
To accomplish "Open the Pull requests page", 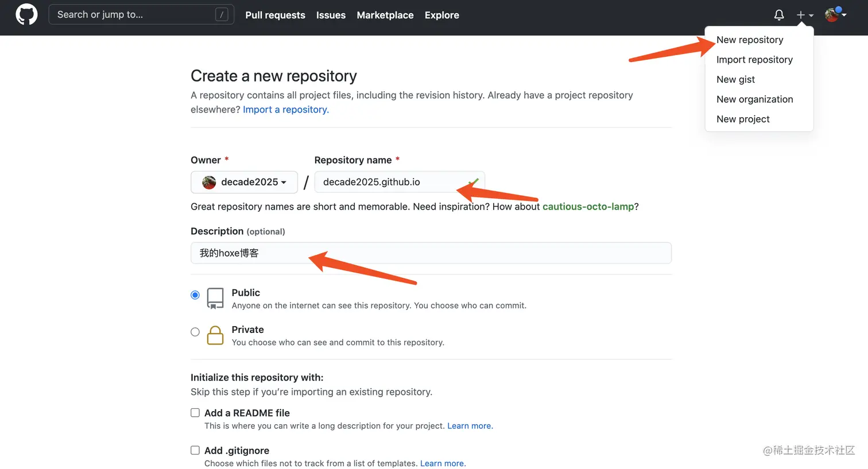I will pyautogui.click(x=275, y=15).
